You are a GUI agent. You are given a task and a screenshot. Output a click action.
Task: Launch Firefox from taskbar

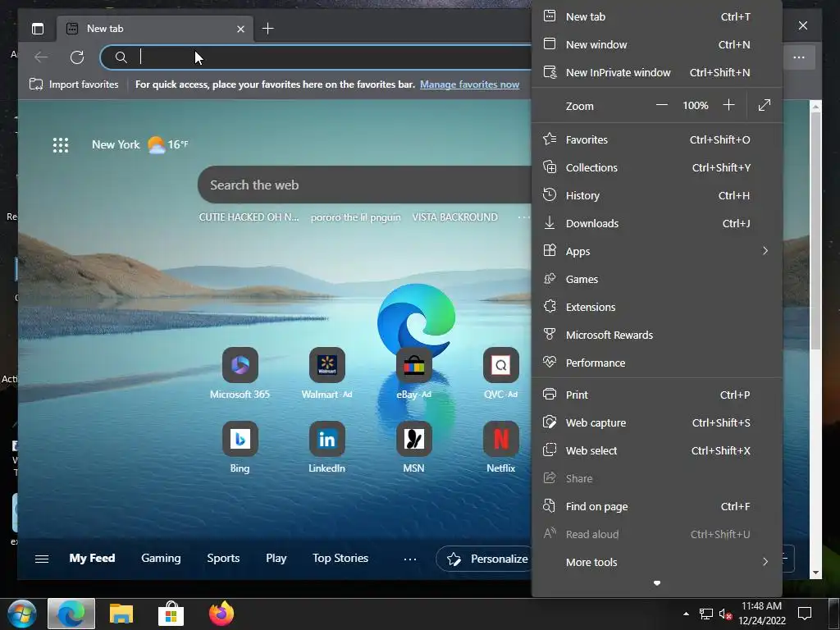[221, 614]
